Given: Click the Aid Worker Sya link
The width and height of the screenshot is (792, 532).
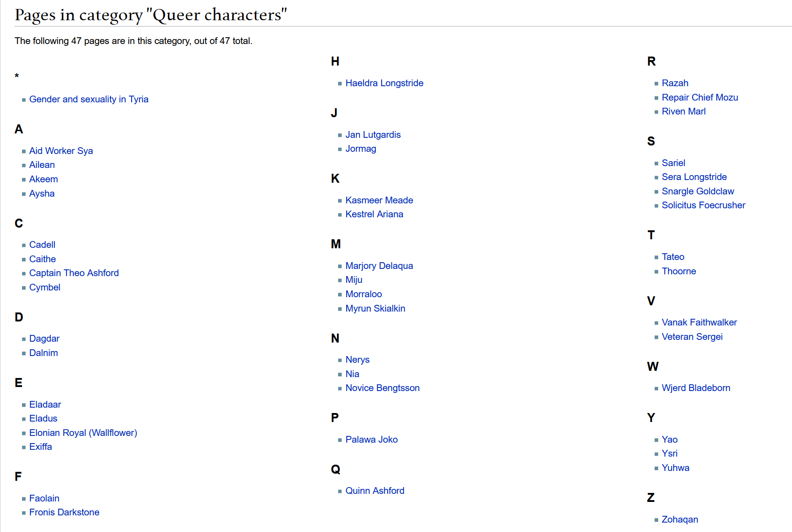Looking at the screenshot, I should [x=61, y=151].
